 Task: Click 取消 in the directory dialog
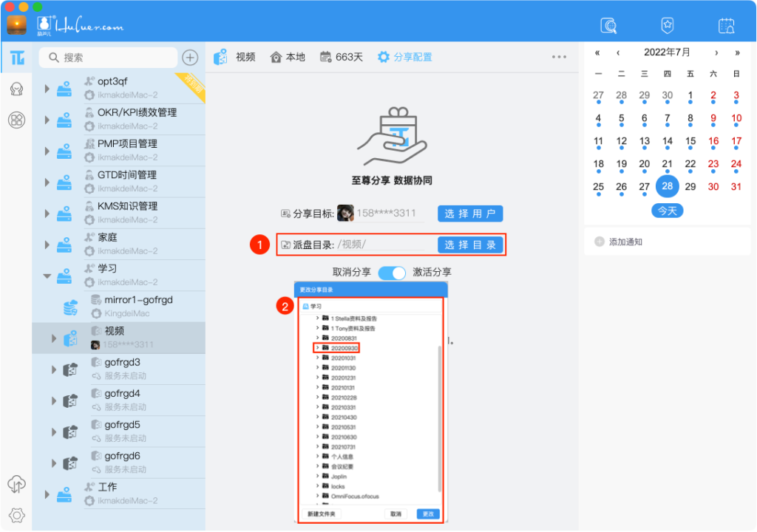click(x=396, y=514)
